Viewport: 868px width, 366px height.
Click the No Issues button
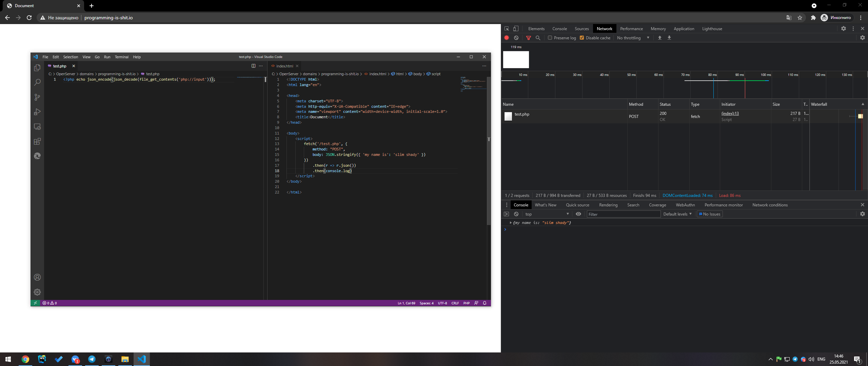[x=709, y=214]
